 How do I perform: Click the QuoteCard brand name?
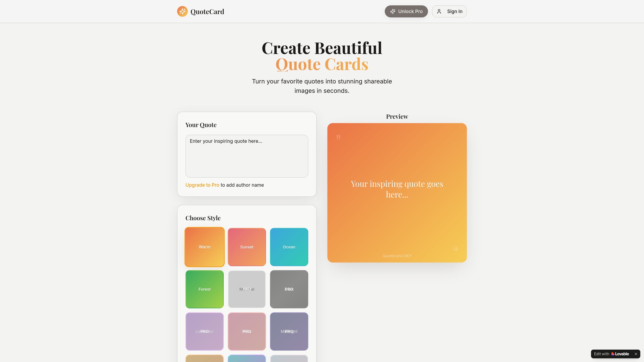pos(207,12)
